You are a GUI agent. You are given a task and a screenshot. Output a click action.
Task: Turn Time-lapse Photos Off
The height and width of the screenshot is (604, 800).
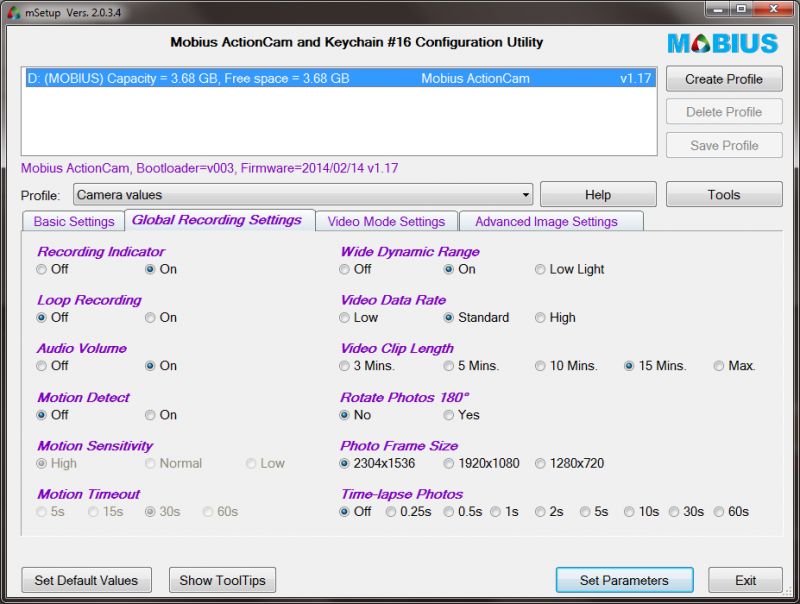(356, 512)
